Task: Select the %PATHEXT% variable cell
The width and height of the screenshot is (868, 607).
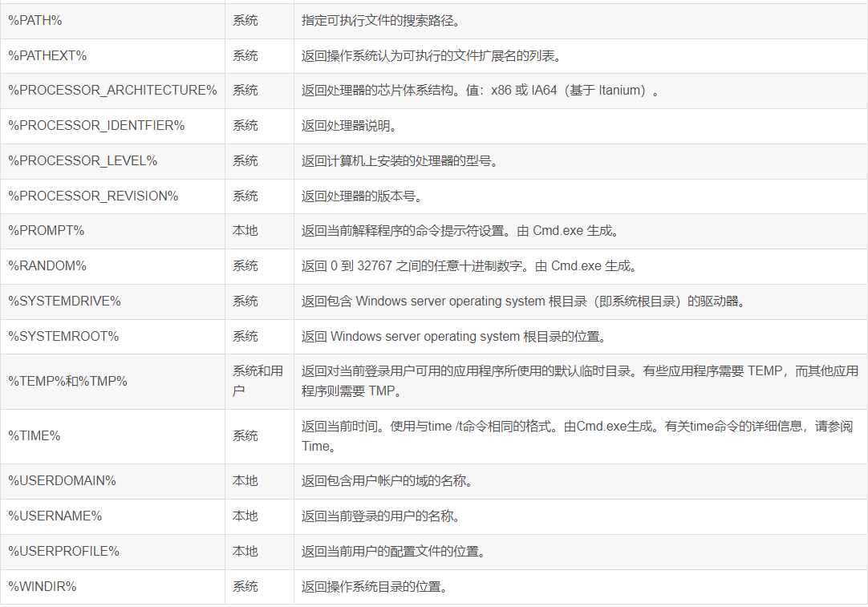Action: click(x=47, y=55)
